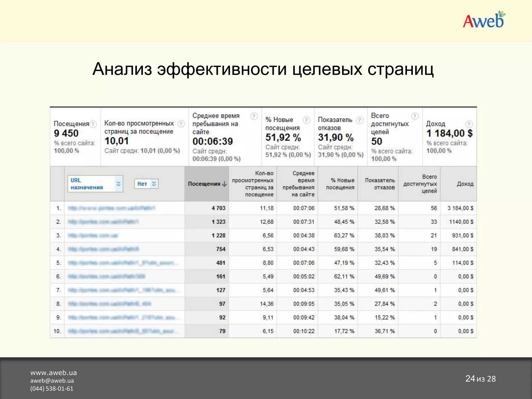Open help icon for % Новые посещения

click(x=307, y=120)
